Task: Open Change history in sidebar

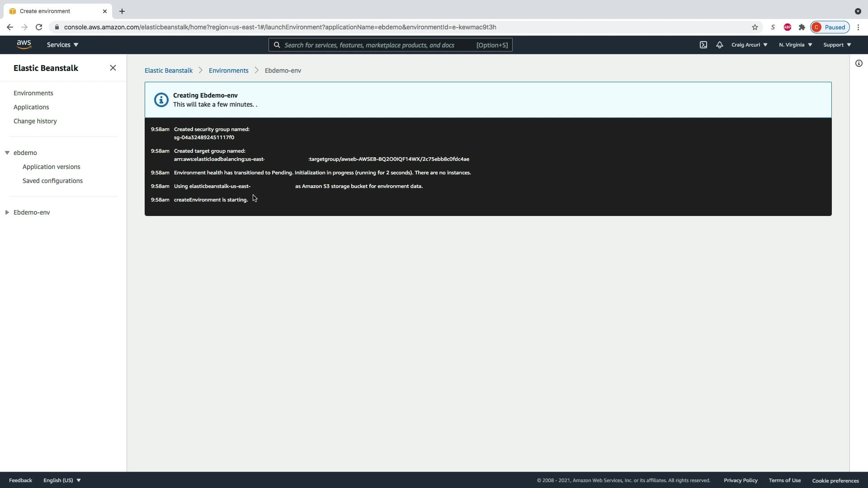Action: pyautogui.click(x=35, y=121)
